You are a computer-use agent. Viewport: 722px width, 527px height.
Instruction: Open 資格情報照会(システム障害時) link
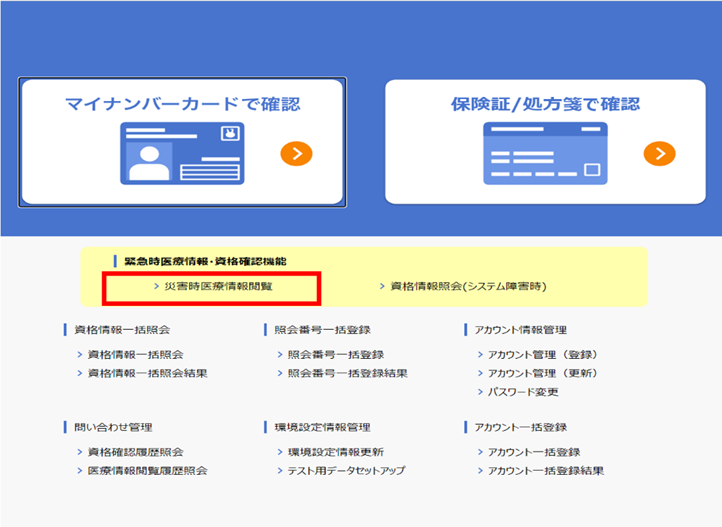pyautogui.click(x=468, y=287)
